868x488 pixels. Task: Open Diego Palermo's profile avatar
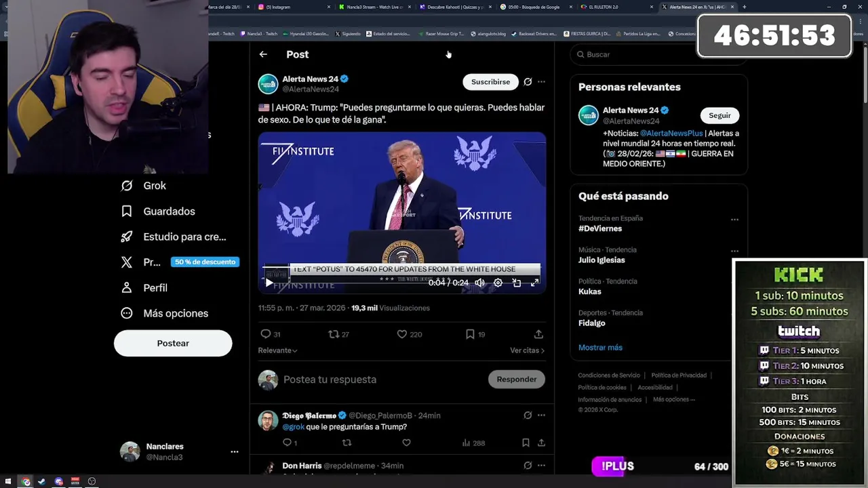(268, 420)
